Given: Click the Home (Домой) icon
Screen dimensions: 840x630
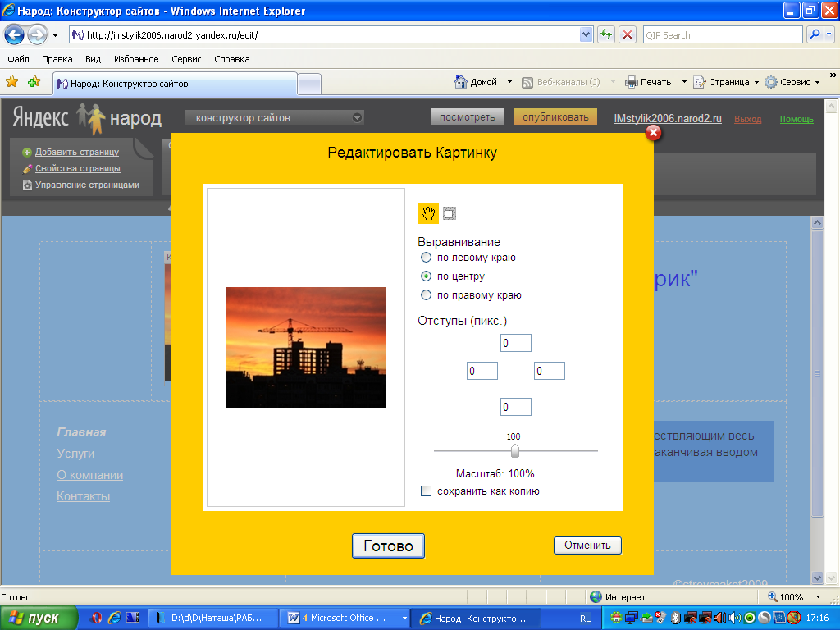Looking at the screenshot, I should (x=460, y=82).
